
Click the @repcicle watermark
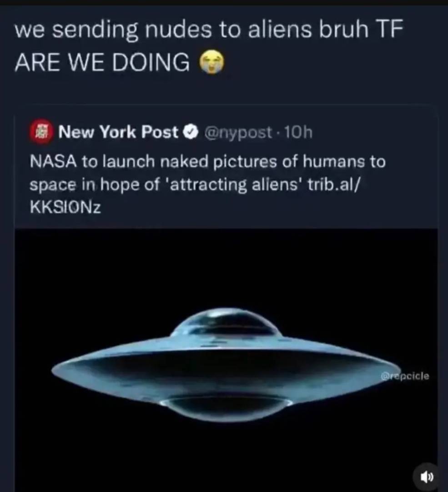[405, 376]
